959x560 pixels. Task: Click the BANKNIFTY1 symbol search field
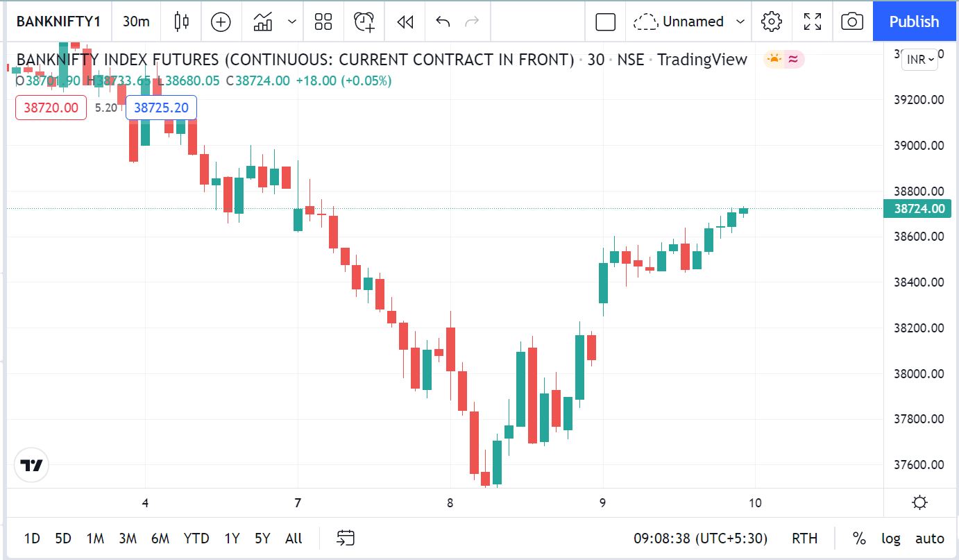pyautogui.click(x=58, y=22)
